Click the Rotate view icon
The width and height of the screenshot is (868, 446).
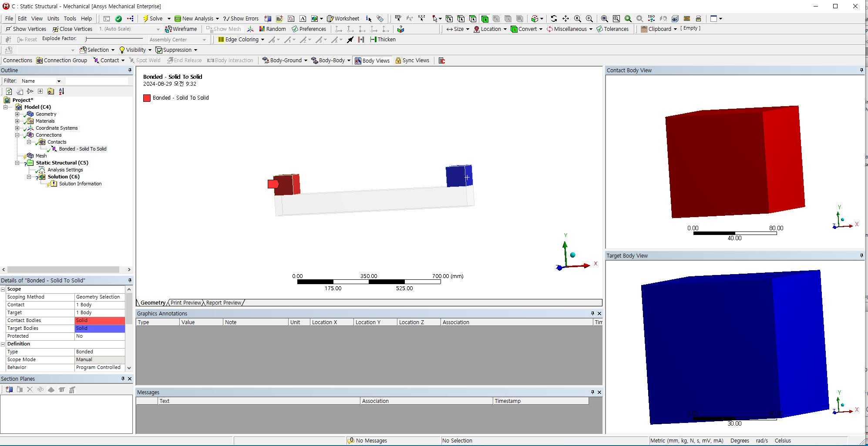(554, 19)
